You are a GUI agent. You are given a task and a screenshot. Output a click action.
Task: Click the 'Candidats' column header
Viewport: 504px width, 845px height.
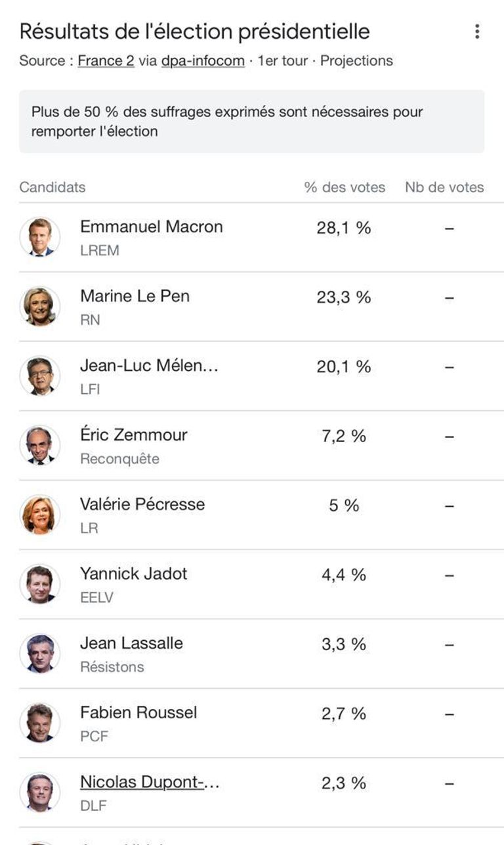(x=52, y=187)
